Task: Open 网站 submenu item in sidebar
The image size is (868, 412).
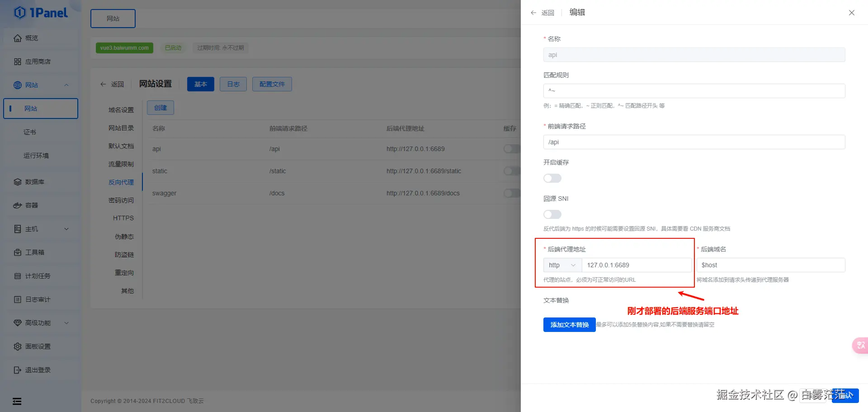Action: pyautogui.click(x=41, y=109)
